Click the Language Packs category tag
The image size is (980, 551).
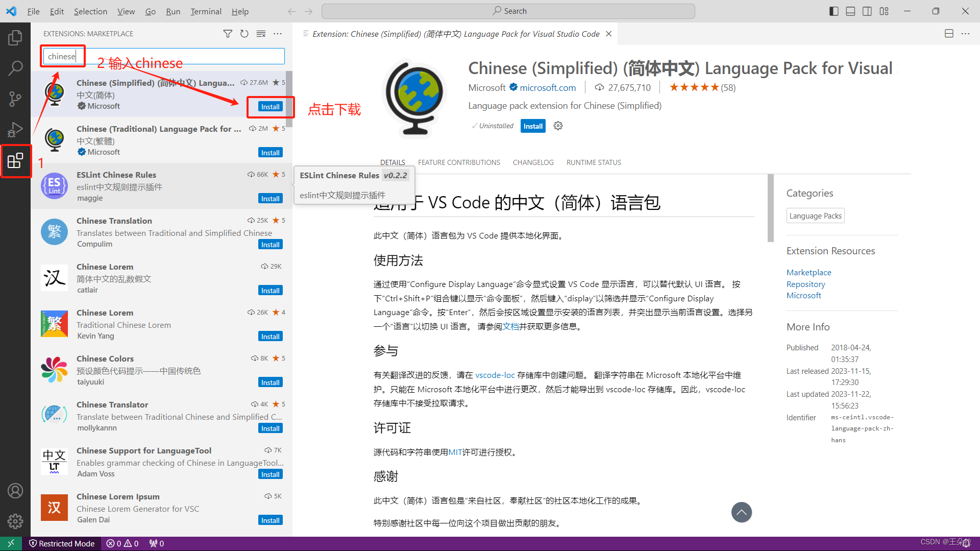tap(815, 215)
